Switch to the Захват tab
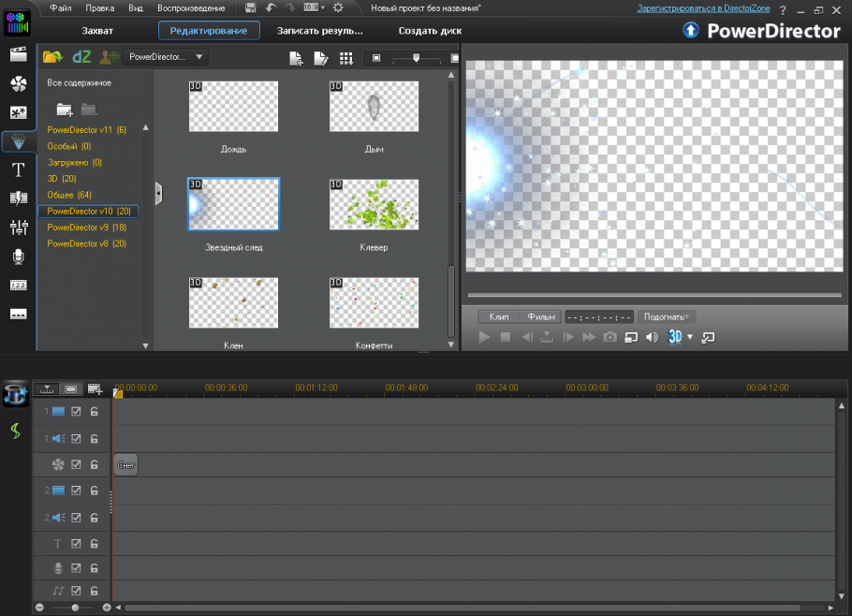 (x=97, y=31)
